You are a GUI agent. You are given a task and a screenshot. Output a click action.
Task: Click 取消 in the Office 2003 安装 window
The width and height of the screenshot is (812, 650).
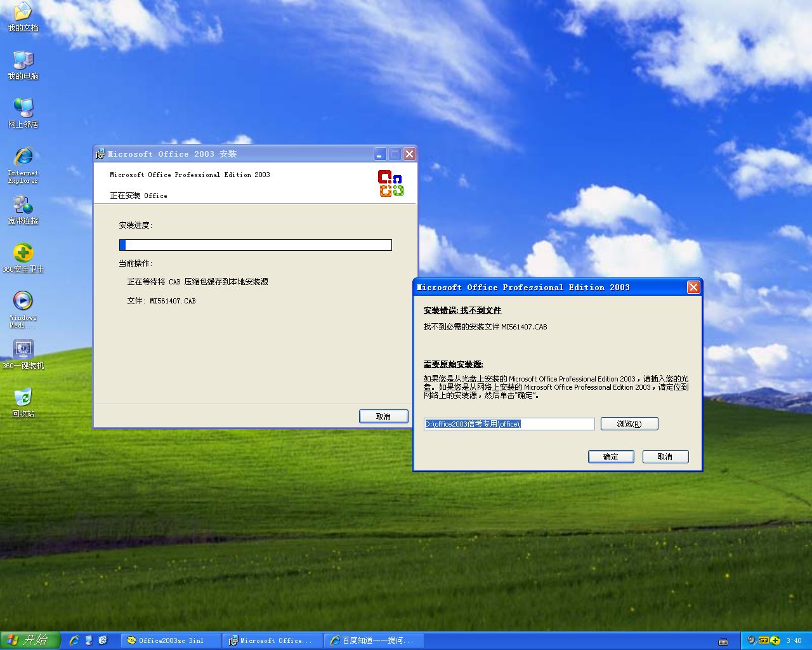(x=383, y=416)
